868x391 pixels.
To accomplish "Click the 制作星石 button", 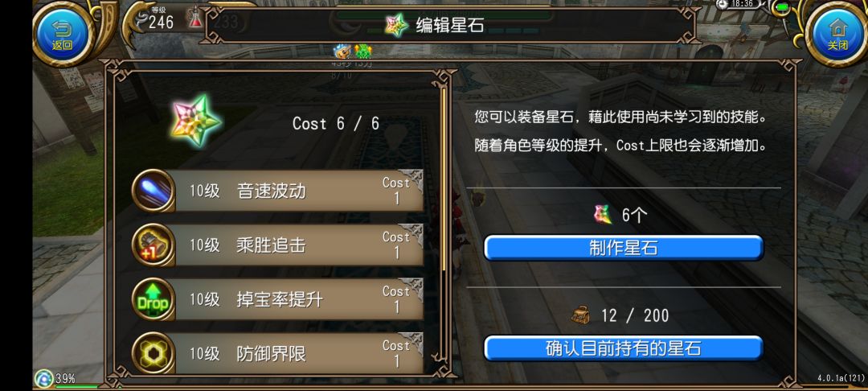I will [624, 248].
